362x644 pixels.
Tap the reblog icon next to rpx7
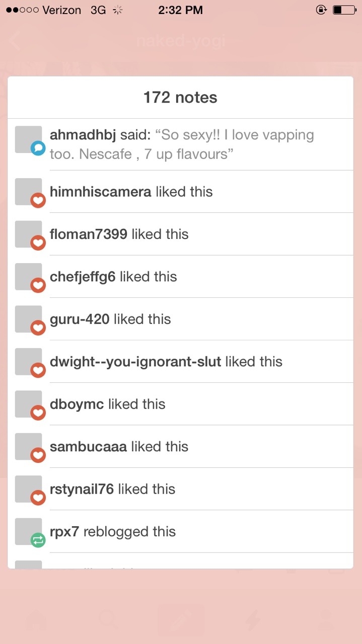coord(38,541)
